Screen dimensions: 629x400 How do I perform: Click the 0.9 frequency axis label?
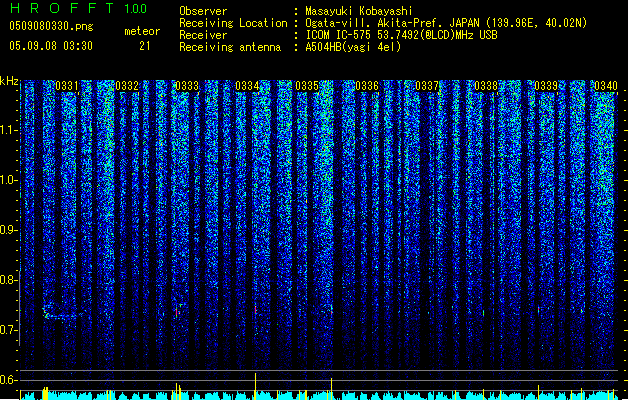[x=9, y=230]
